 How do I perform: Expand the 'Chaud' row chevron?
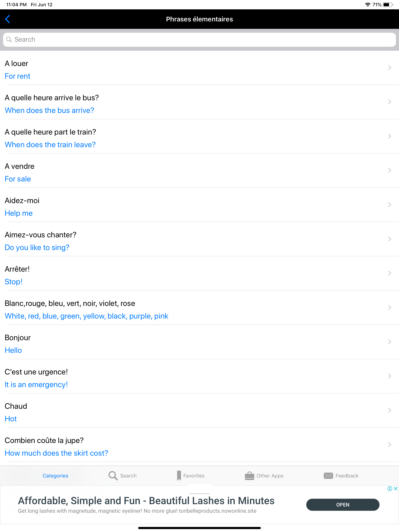389,410
